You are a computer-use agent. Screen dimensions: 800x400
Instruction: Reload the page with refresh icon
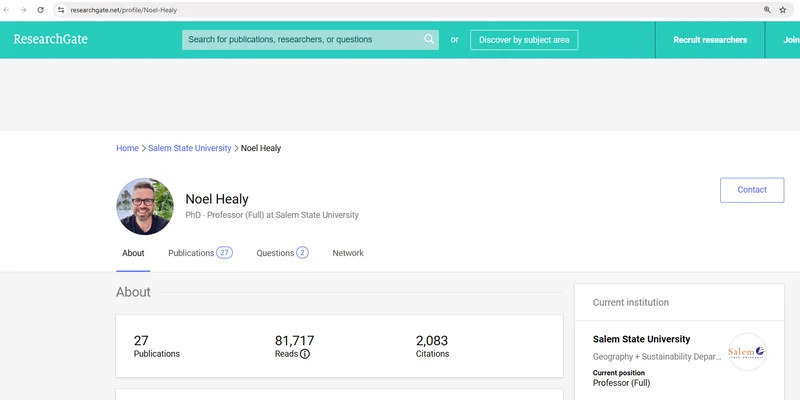coord(40,9)
